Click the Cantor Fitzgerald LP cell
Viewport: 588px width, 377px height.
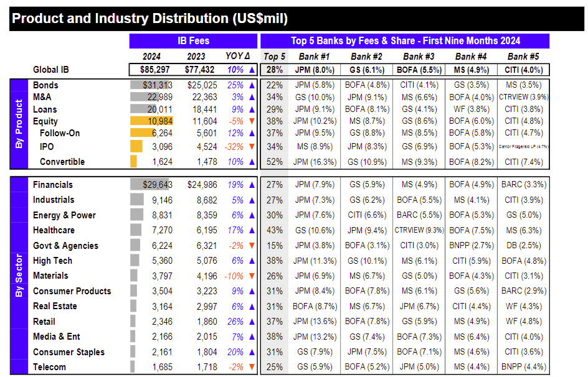coord(523,147)
